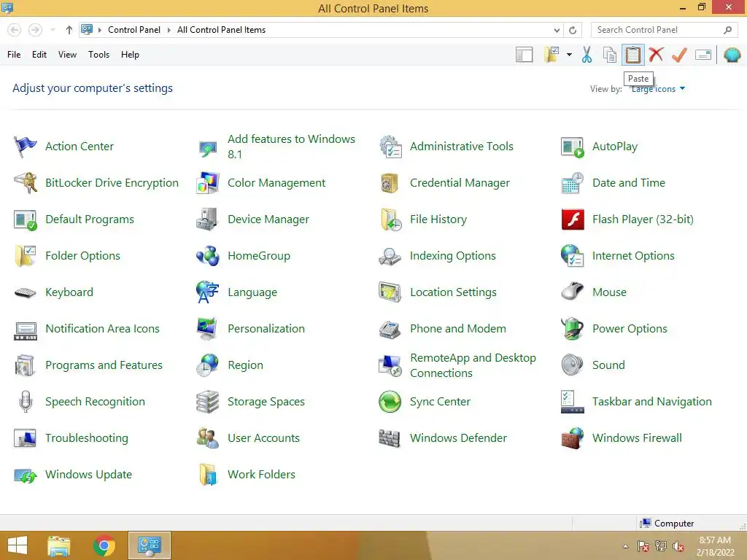Screen dimensions: 747x560
Task: Click the orange checkmark Properties icon
Action: point(679,55)
